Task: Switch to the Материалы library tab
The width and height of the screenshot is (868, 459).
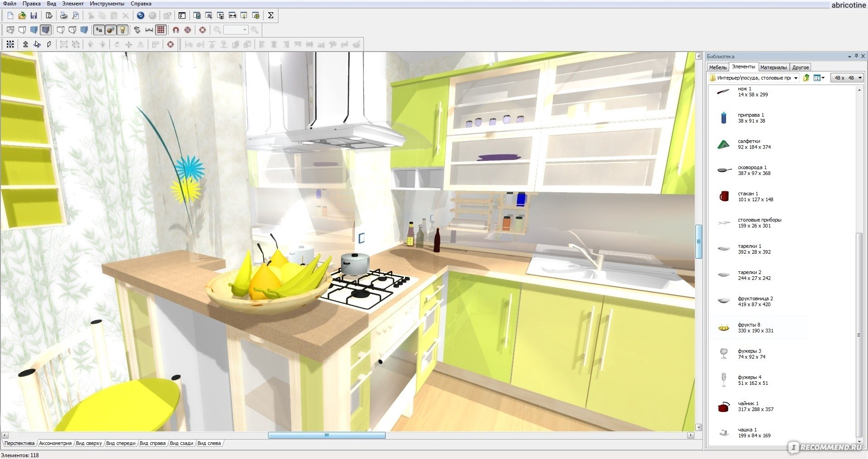Action: [774, 67]
